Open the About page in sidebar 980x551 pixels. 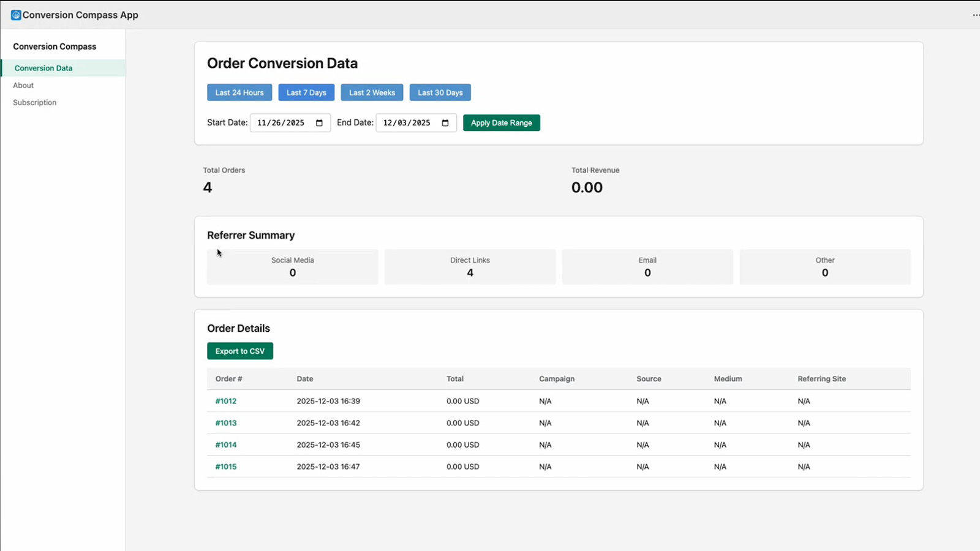pos(23,85)
